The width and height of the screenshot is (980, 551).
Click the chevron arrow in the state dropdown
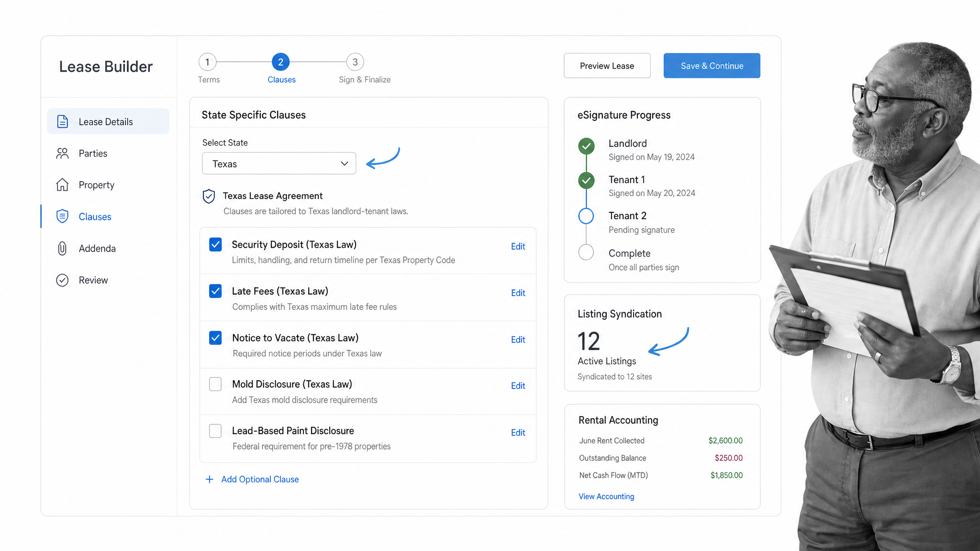(345, 164)
